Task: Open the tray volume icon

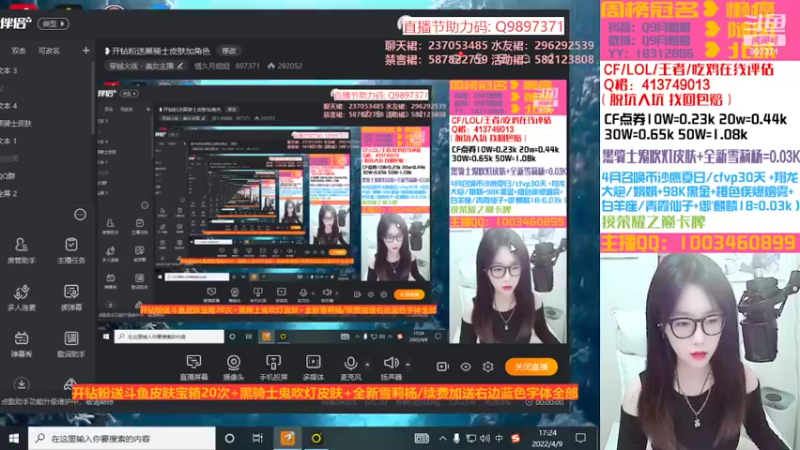Action: tap(485, 438)
